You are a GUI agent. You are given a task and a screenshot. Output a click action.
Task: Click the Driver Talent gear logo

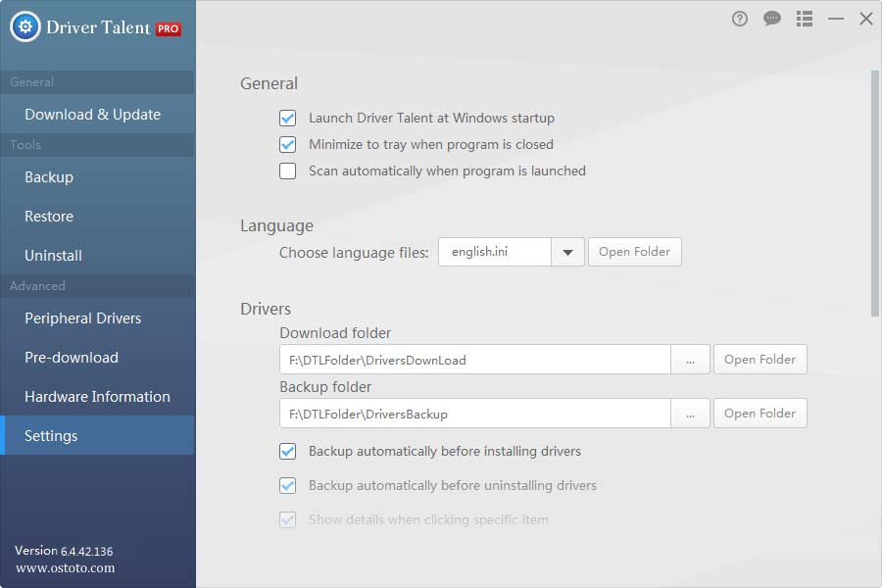[25, 26]
